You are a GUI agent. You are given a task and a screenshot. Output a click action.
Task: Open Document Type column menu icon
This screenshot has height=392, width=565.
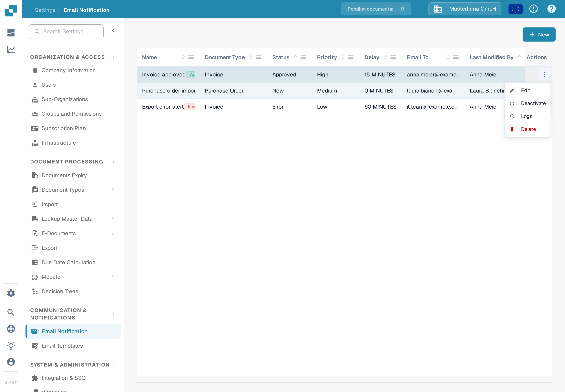[x=258, y=57]
